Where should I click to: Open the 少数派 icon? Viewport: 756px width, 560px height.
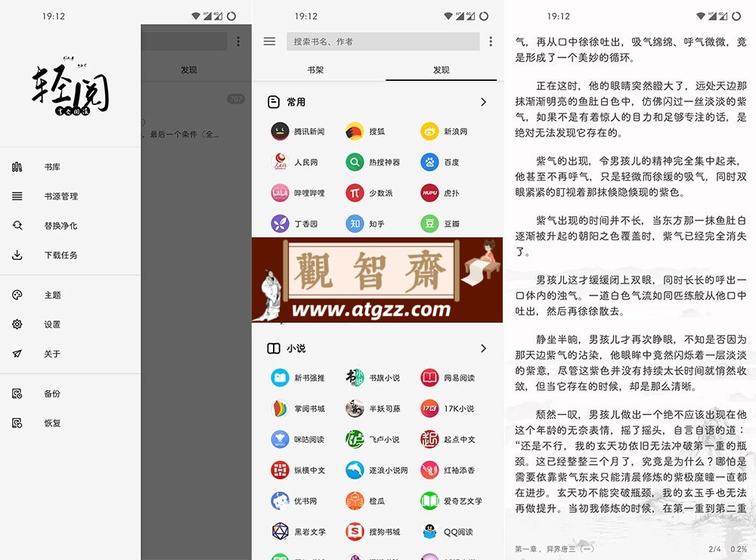(355, 193)
